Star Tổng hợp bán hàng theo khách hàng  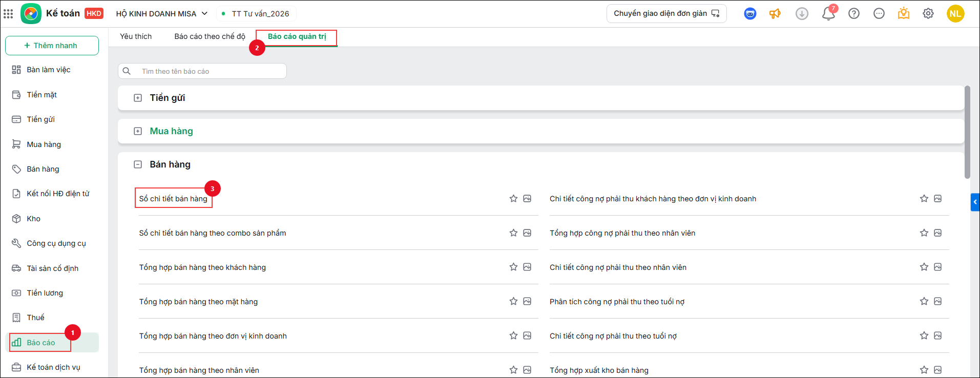pyautogui.click(x=513, y=267)
